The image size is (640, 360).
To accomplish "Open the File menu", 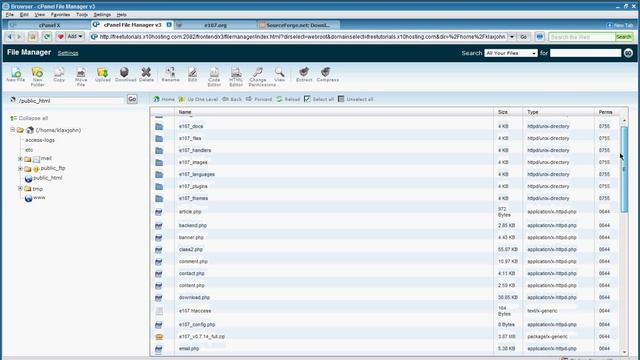I will (x=9, y=15).
